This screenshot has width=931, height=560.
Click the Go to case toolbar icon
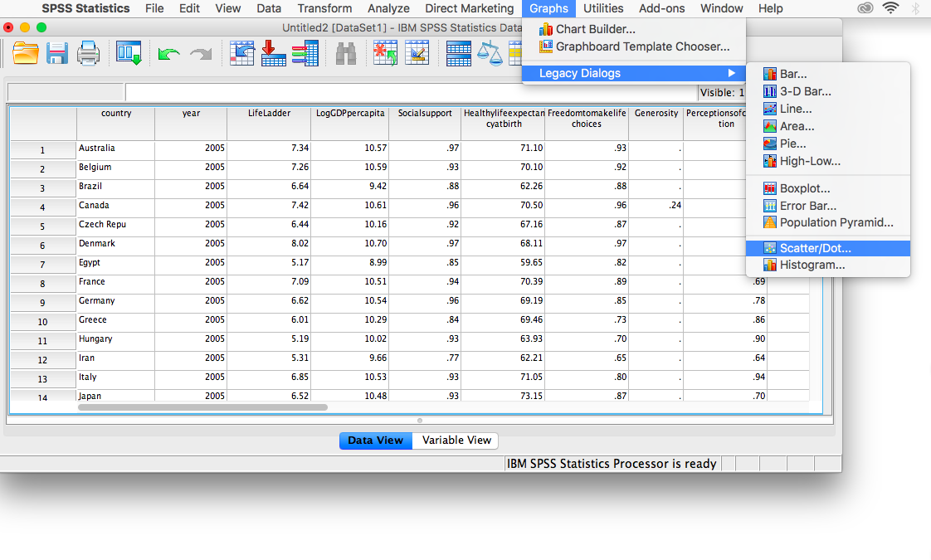[241, 53]
